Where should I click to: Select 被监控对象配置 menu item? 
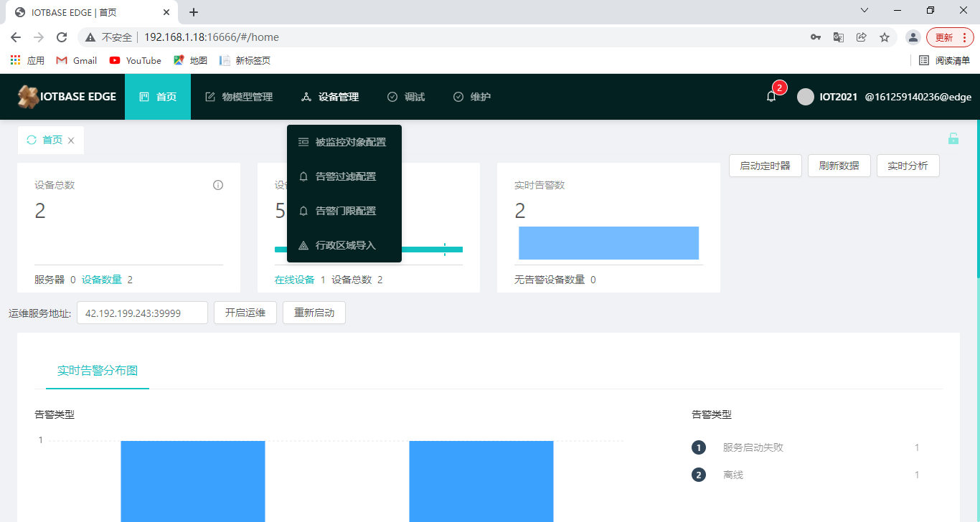[350, 142]
